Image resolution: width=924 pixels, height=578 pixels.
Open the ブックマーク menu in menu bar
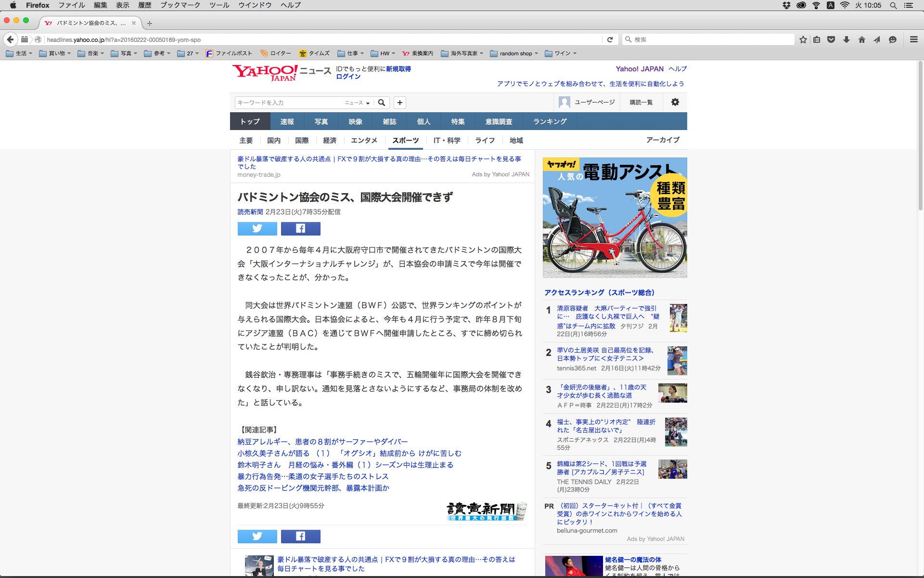point(180,5)
